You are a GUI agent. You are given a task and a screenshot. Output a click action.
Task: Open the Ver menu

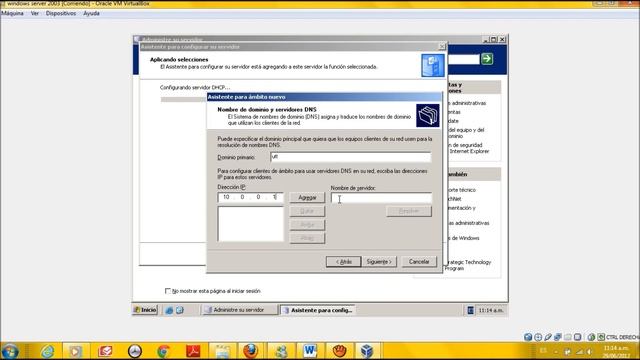point(35,13)
